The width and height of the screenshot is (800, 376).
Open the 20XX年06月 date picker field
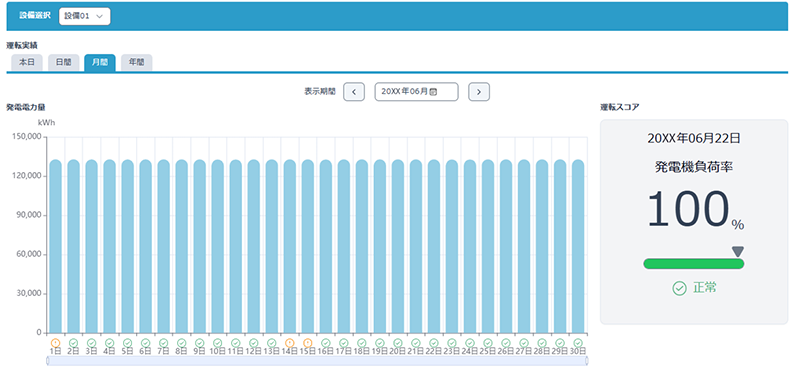pos(416,92)
